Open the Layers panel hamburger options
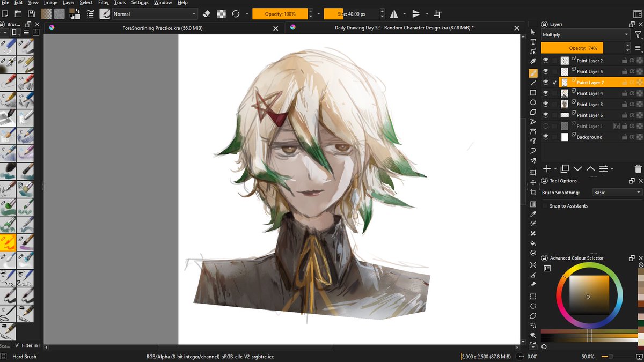 click(638, 48)
